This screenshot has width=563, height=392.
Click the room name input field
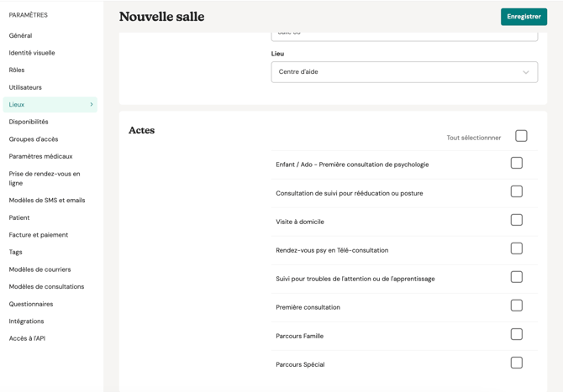point(404,34)
